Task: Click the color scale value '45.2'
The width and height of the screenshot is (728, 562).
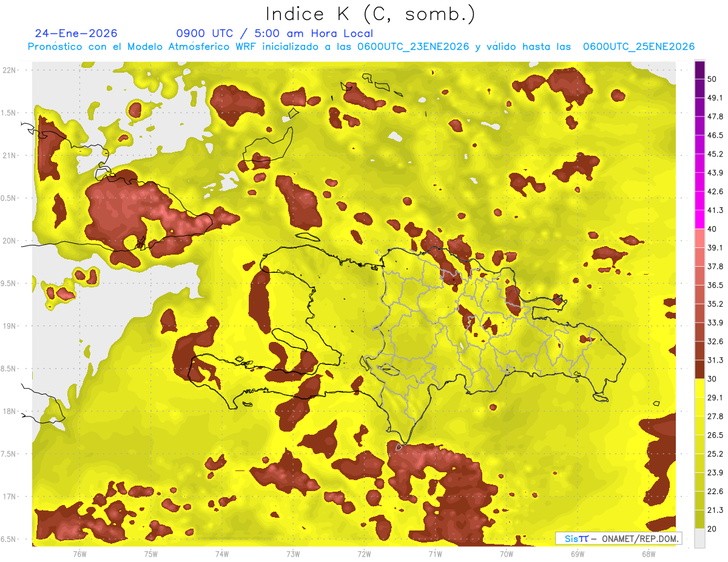Action: point(715,154)
